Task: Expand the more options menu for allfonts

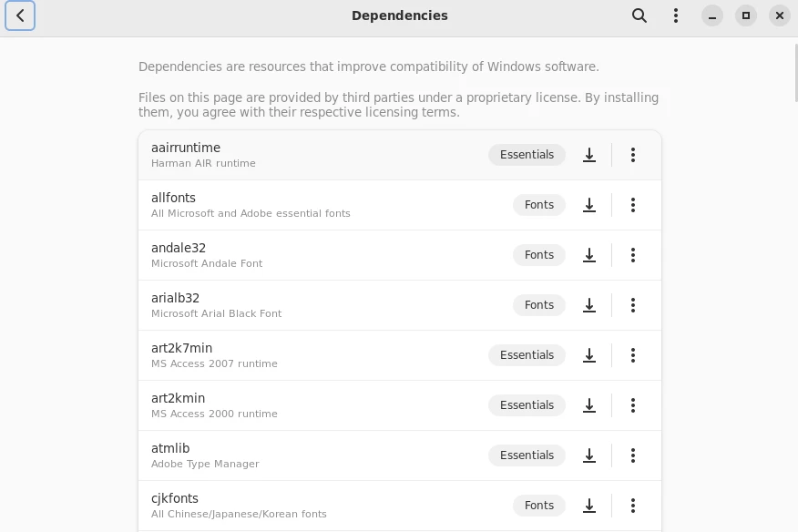Action: pos(633,205)
